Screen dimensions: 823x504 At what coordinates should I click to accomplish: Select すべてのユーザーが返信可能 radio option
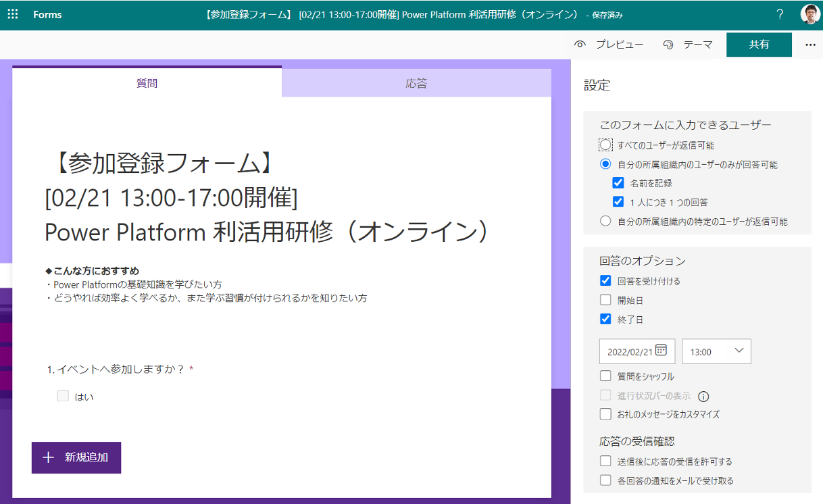pos(605,145)
